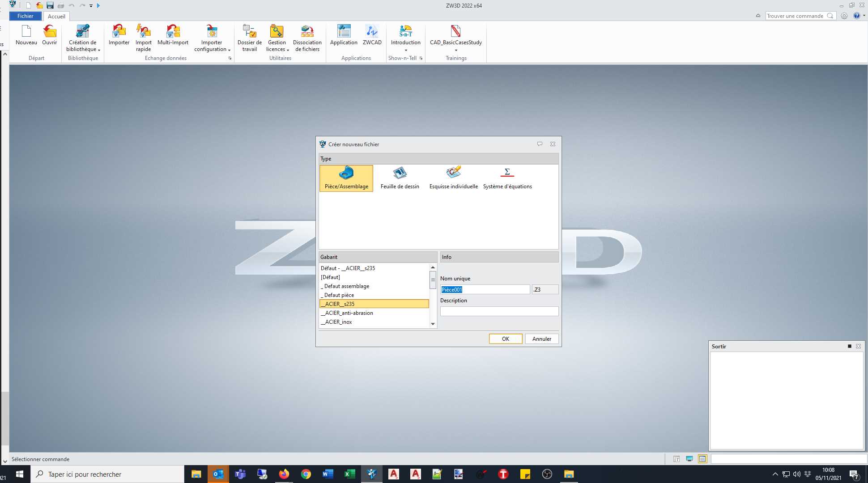
Task: Expand the Introduction dropdown arrow
Action: (x=406, y=50)
